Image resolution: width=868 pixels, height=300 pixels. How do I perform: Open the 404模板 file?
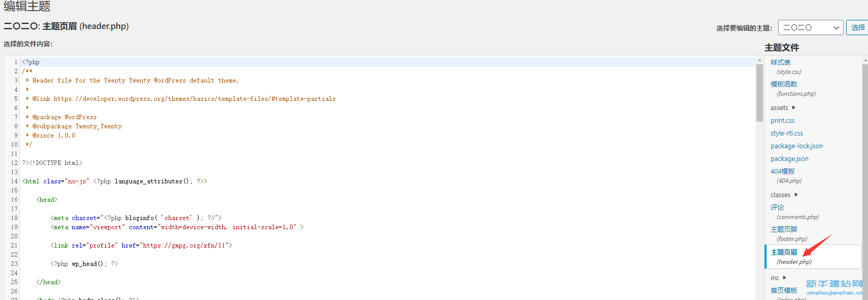[x=786, y=176]
